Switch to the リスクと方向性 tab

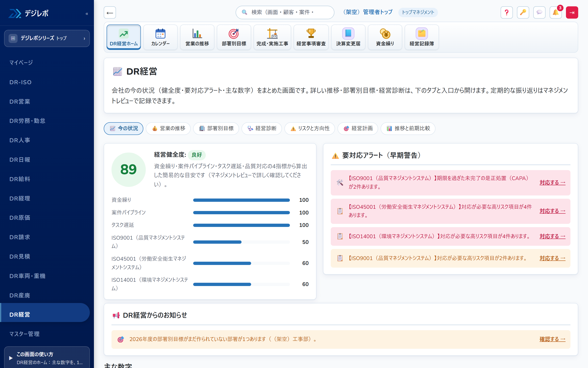[310, 128]
